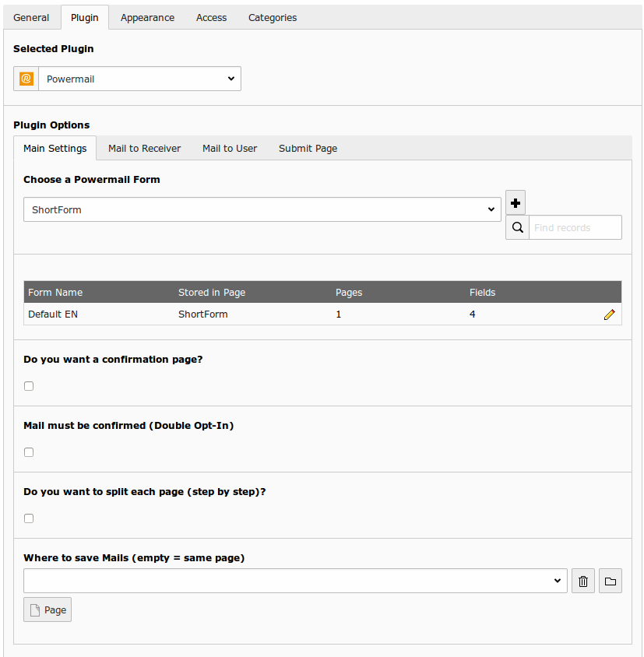Check the split each page step by step option
The height and width of the screenshot is (657, 644).
click(x=28, y=518)
